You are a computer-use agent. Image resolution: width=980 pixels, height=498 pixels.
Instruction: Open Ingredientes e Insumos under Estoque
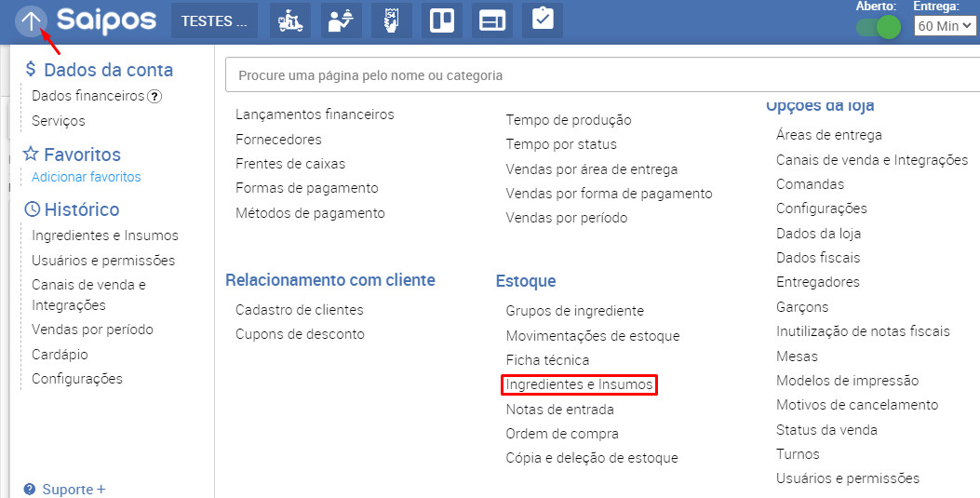[x=579, y=384]
